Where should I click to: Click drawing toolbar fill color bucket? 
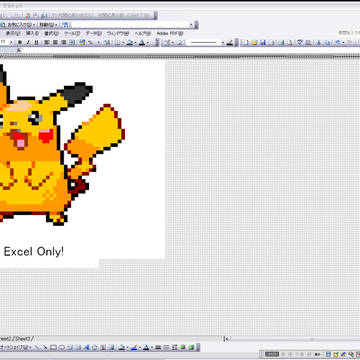(x=121, y=347)
